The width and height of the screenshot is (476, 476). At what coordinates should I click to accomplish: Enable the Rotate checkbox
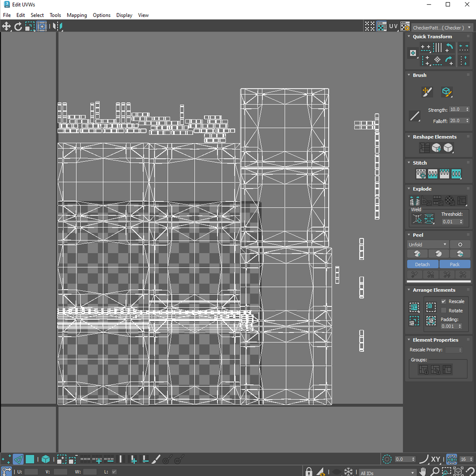click(443, 311)
